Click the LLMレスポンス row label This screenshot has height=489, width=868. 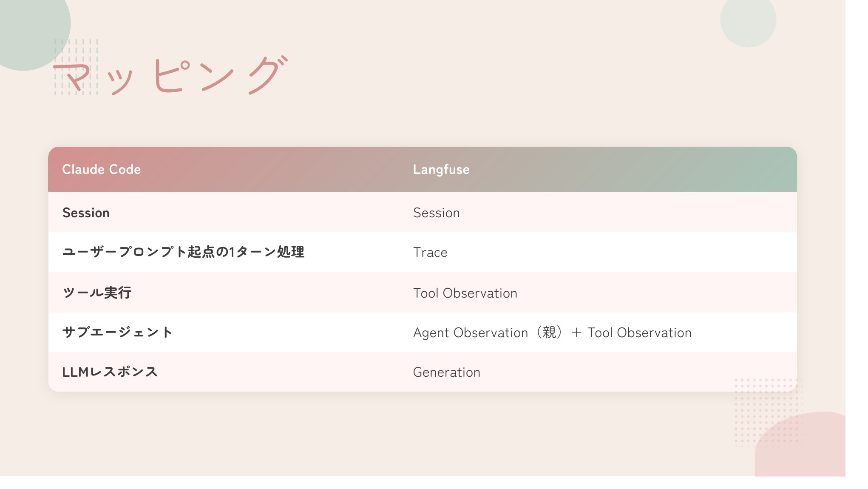110,372
